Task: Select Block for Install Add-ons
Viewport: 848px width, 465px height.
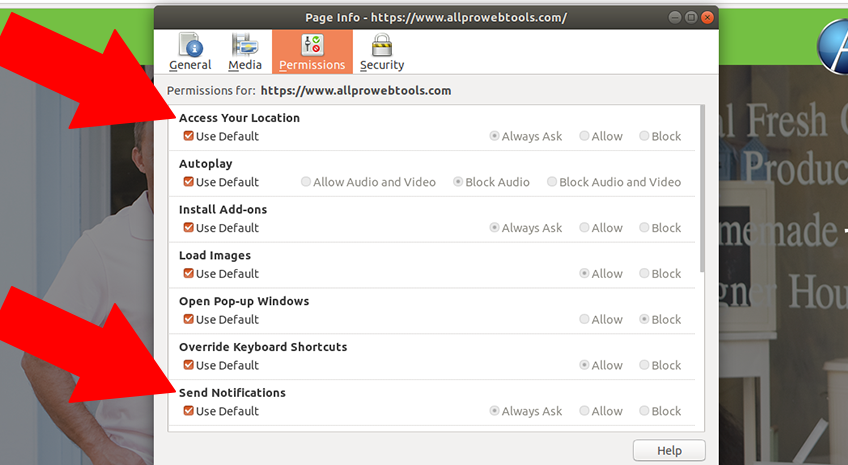Action: (644, 228)
